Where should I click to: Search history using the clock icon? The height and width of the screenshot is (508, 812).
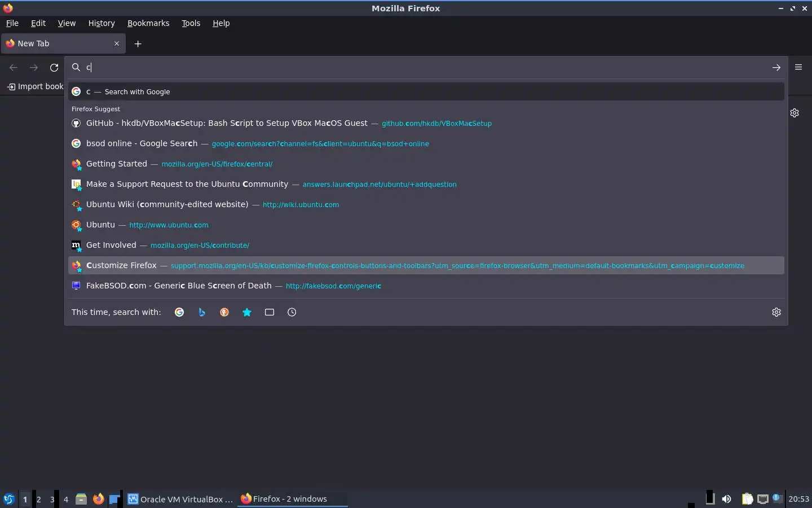pos(292,312)
